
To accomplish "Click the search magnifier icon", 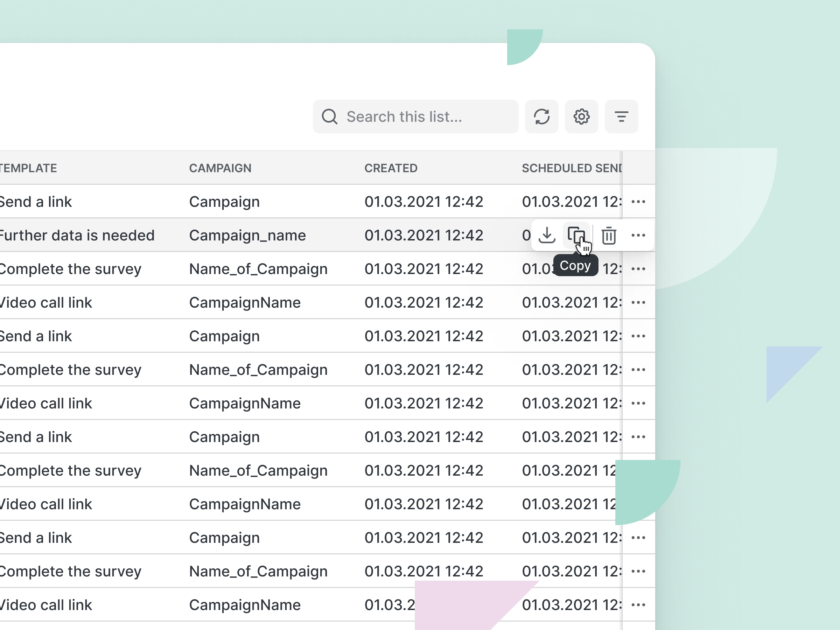I will pyautogui.click(x=330, y=117).
